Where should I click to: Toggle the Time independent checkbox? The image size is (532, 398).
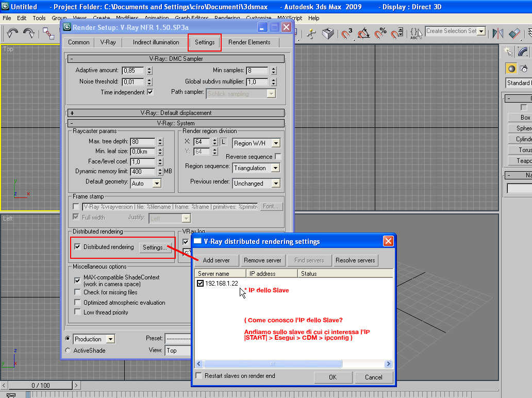click(150, 92)
